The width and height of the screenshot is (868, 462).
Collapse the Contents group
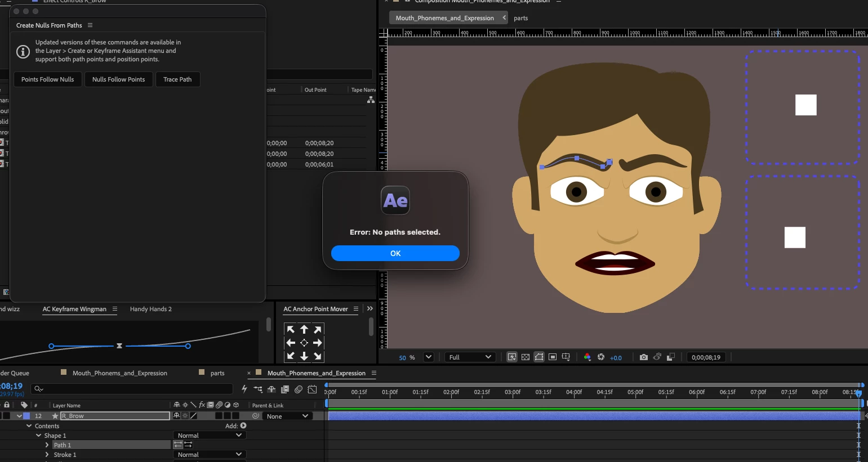[x=29, y=426]
